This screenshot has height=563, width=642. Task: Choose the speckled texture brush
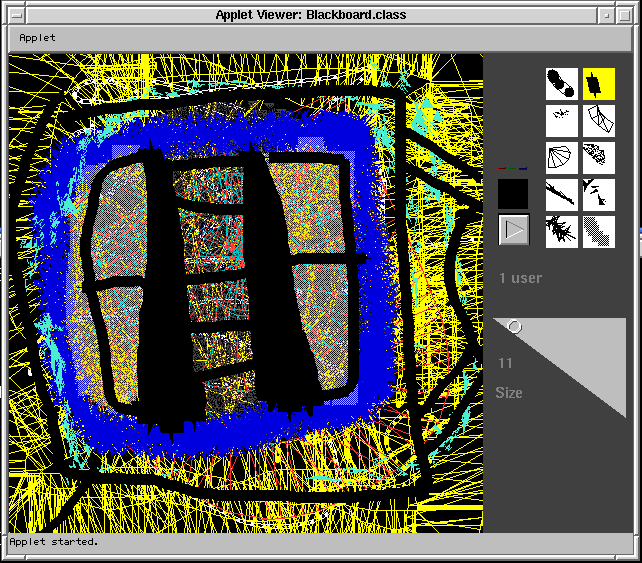pos(599,158)
